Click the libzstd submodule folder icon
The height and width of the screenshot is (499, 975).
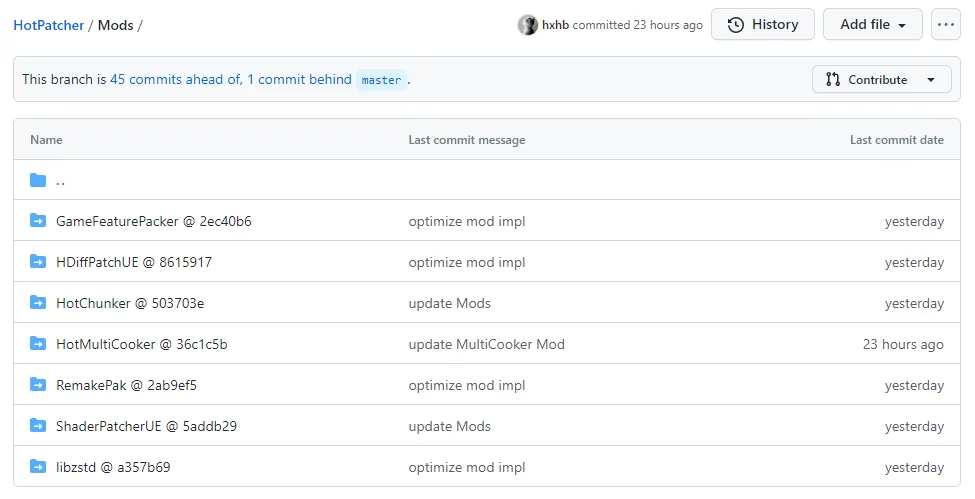[x=38, y=467]
